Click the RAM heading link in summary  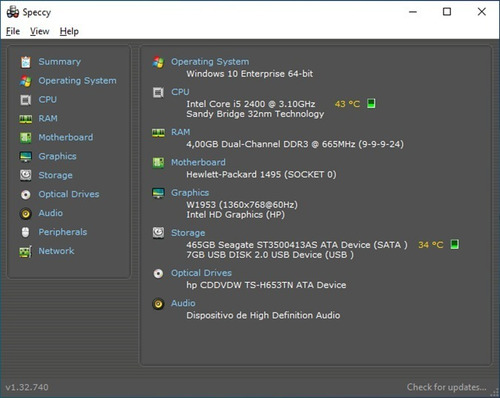(x=180, y=132)
